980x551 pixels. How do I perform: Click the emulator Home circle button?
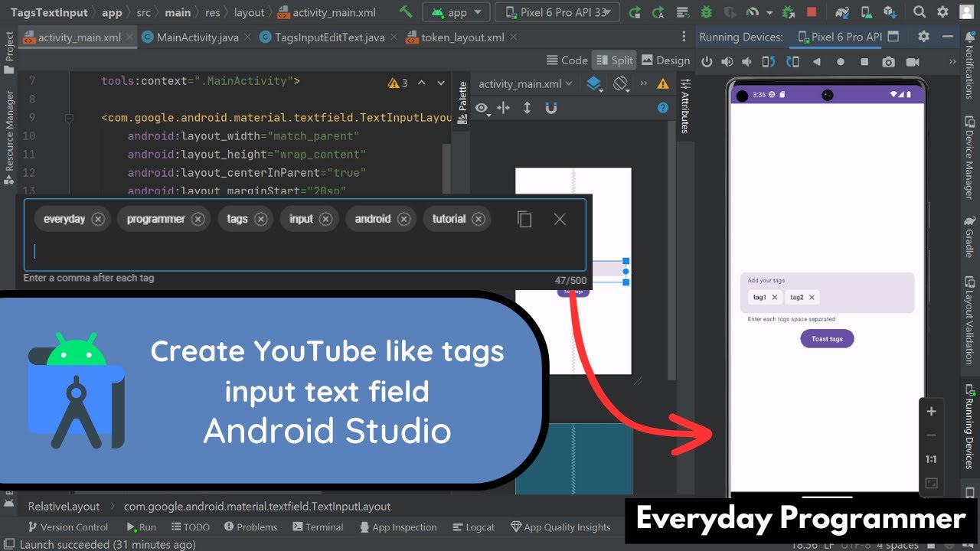click(x=841, y=62)
